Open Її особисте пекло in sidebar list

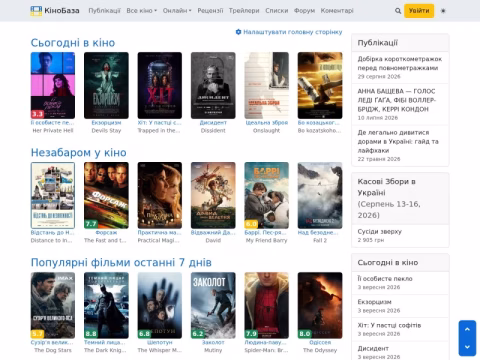[x=385, y=279]
